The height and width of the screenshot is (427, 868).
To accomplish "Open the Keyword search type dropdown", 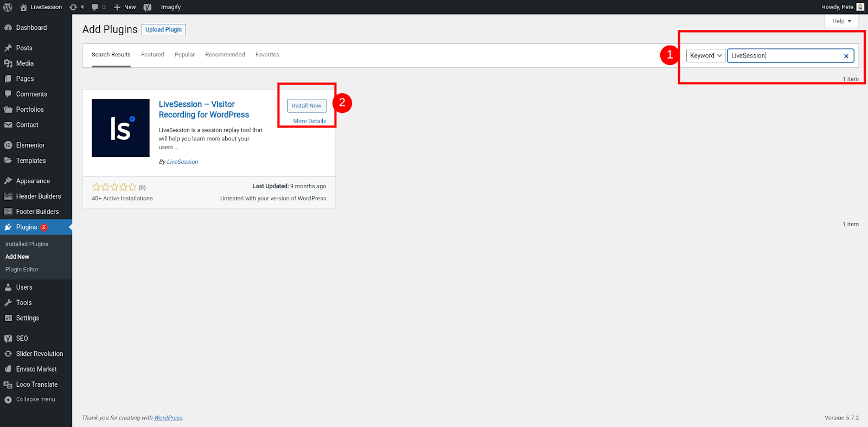I will pos(706,55).
